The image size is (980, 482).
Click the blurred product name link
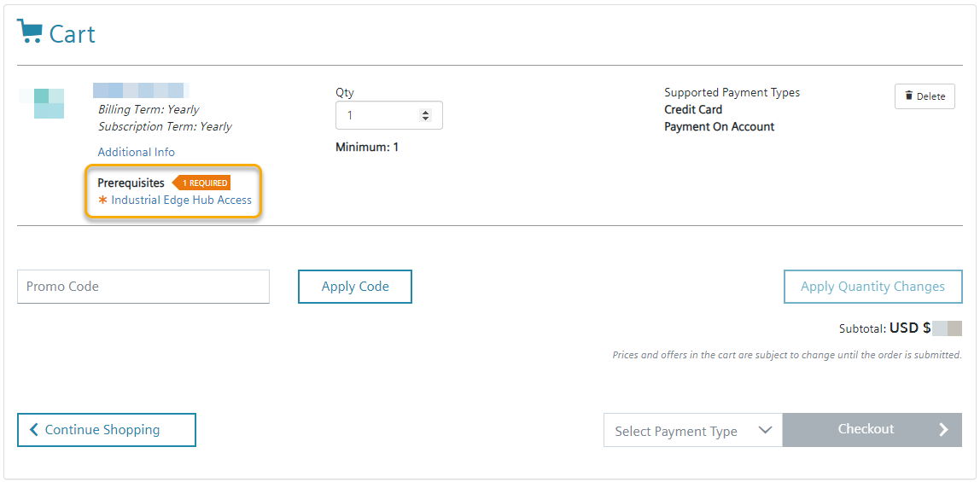(140, 90)
